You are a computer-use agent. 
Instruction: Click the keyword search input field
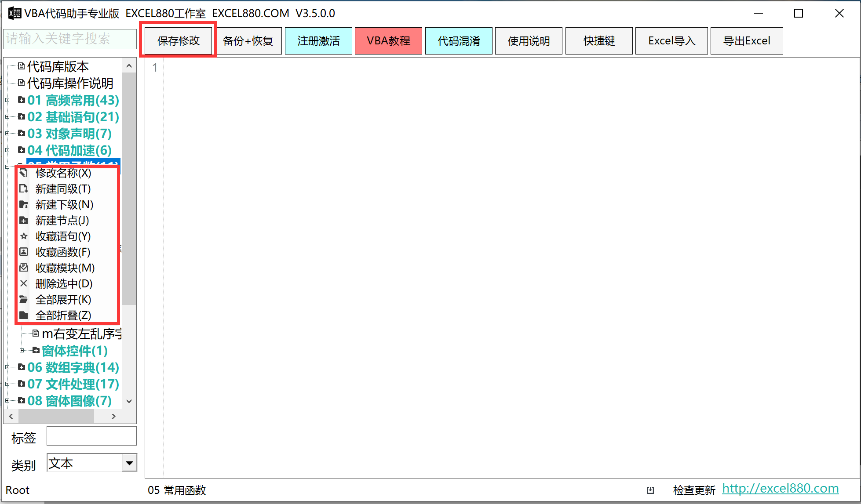pyautogui.click(x=70, y=39)
